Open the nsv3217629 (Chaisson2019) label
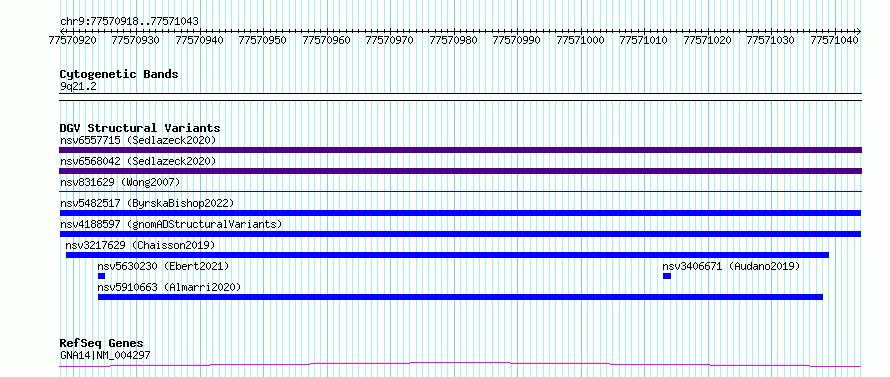Screen dimensions: 890x377 (140, 245)
